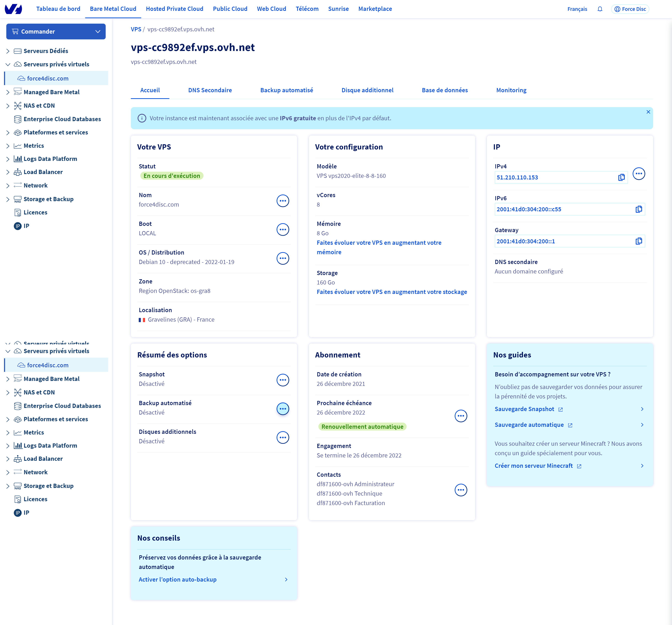Open the Public Cloud menu
This screenshot has width=672, height=625.
coord(230,9)
